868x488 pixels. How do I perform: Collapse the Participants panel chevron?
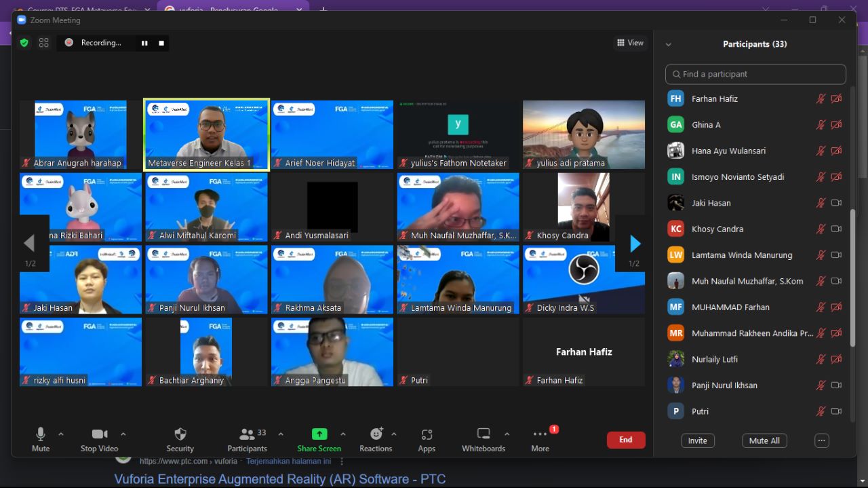coord(669,44)
